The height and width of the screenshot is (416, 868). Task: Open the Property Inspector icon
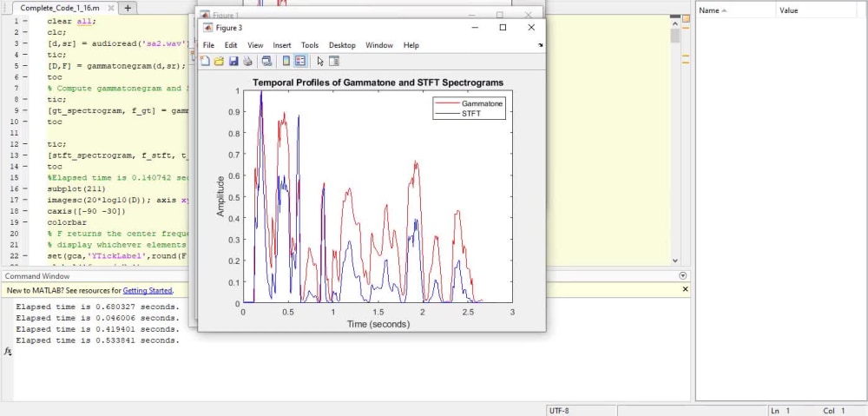pos(334,61)
